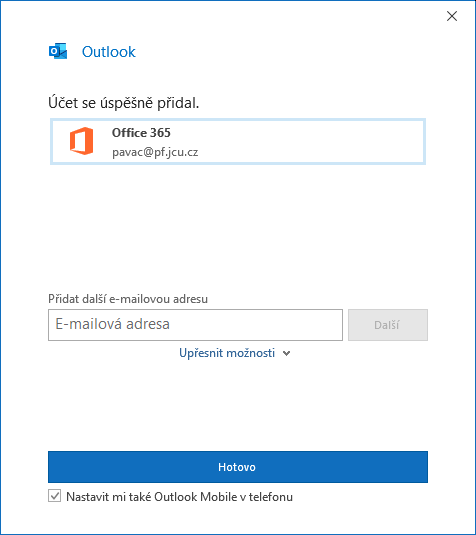Click the Outlook logo icon
This screenshot has height=535, width=476.
[x=58, y=51]
